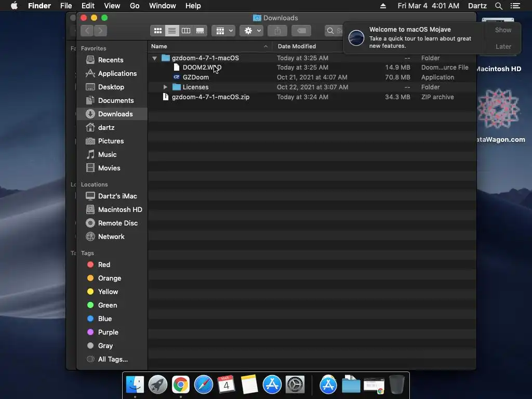Select the gzdoom-4-7-1-macOS folder row

coord(312,58)
